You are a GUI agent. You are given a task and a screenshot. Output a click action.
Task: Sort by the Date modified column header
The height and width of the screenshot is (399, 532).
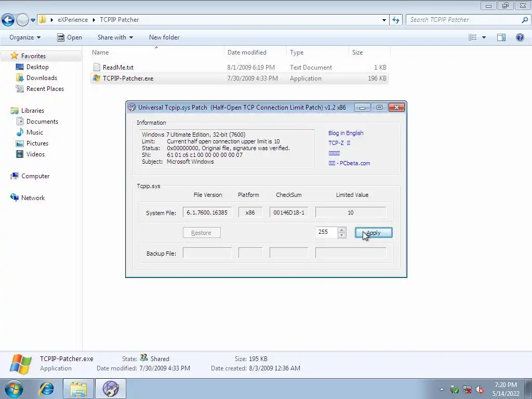(x=255, y=52)
